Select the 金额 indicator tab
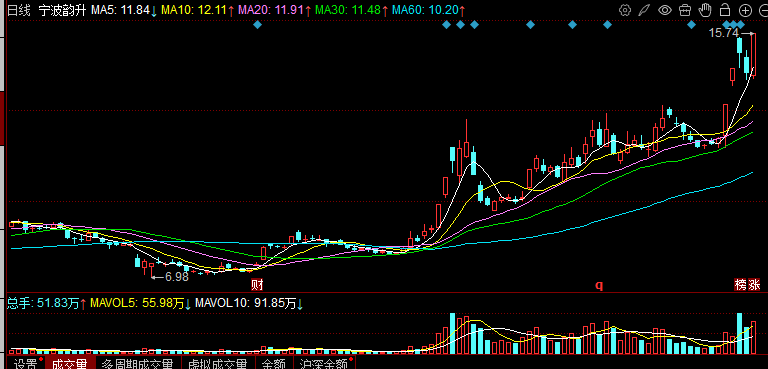The image size is (768, 369). (274, 363)
